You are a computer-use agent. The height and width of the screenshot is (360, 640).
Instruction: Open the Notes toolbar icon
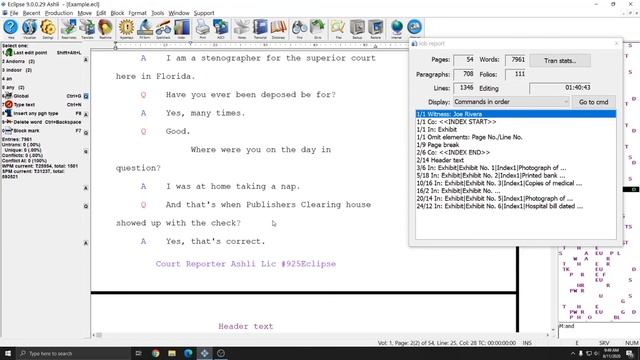tap(242, 29)
